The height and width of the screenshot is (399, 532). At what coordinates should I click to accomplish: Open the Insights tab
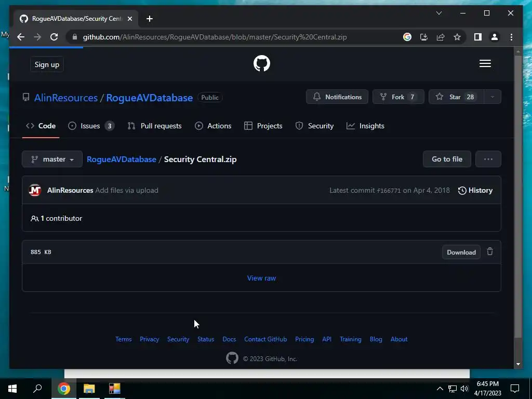coord(365,126)
